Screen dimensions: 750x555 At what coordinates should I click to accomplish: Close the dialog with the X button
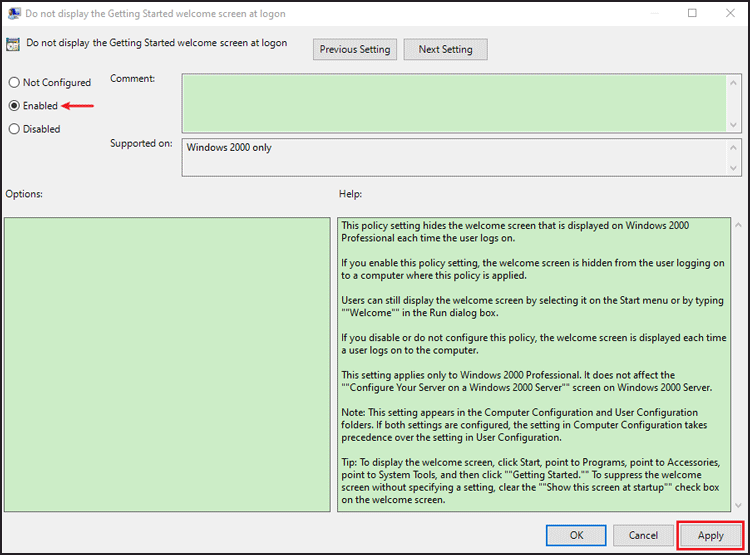click(x=730, y=13)
